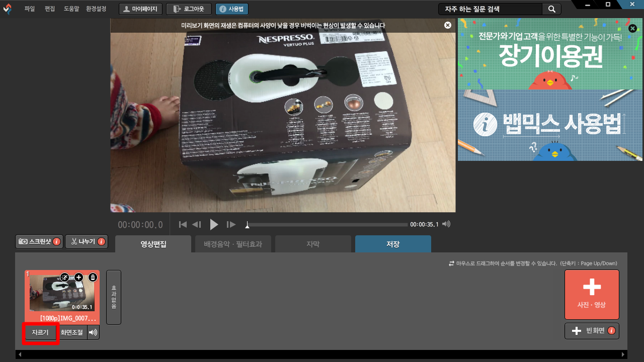Dismiss the preview notice with the X icon

tap(448, 25)
